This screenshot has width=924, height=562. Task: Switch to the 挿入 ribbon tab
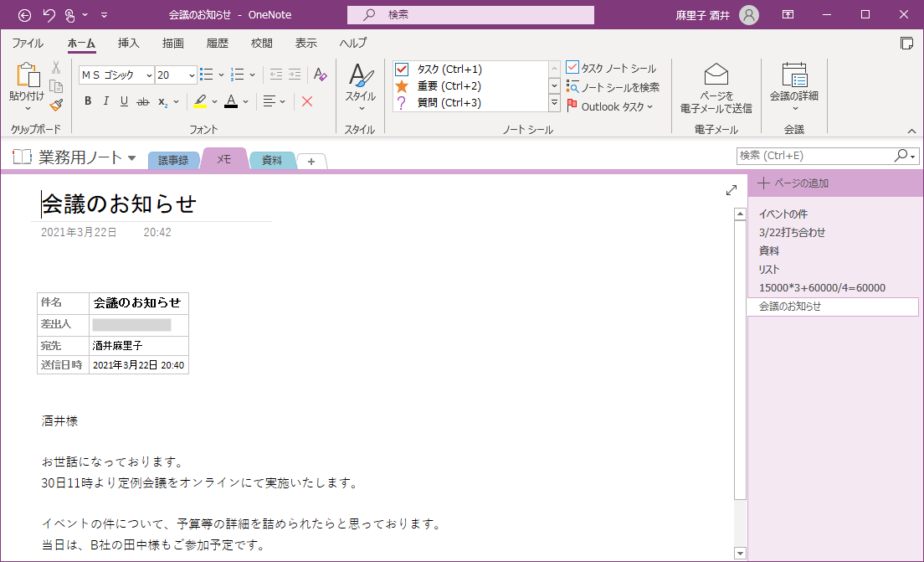pyautogui.click(x=128, y=43)
